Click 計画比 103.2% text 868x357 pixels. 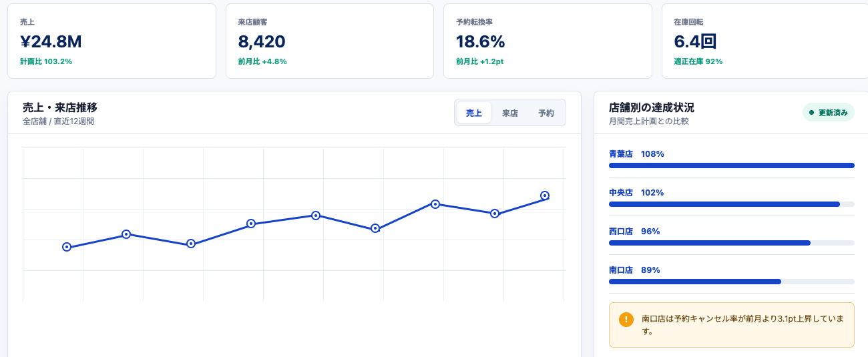pos(46,61)
